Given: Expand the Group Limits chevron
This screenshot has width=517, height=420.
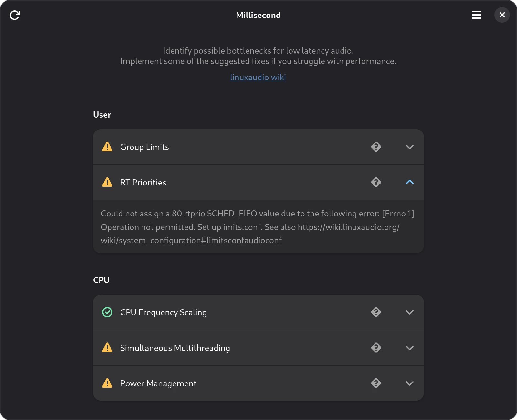Looking at the screenshot, I should click(x=410, y=147).
